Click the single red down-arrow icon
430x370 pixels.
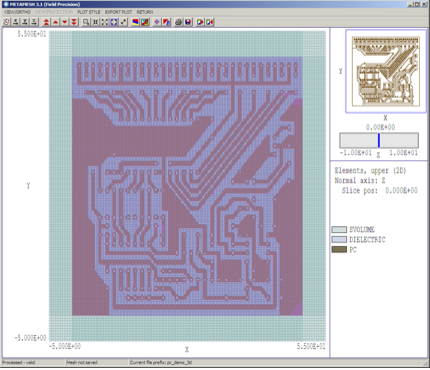pyautogui.click(x=65, y=22)
